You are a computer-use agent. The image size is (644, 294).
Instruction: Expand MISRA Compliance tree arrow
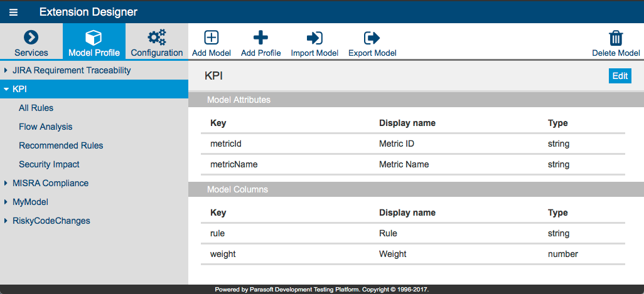pos(6,183)
